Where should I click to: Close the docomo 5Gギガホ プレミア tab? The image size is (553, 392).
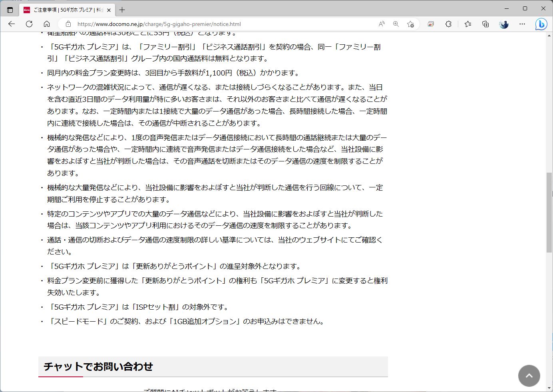(x=109, y=10)
